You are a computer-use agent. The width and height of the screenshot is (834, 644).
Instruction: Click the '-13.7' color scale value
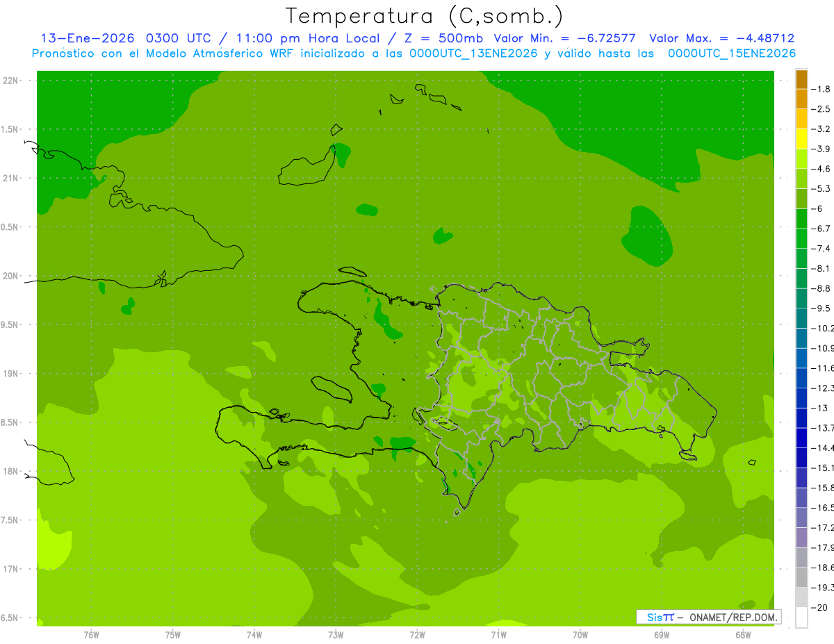[x=823, y=428]
